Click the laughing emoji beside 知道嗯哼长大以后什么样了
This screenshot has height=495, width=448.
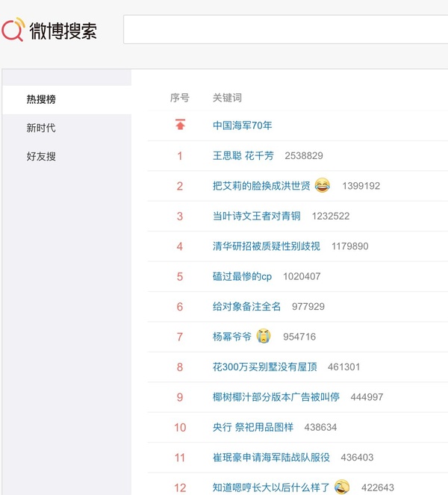[x=342, y=487]
